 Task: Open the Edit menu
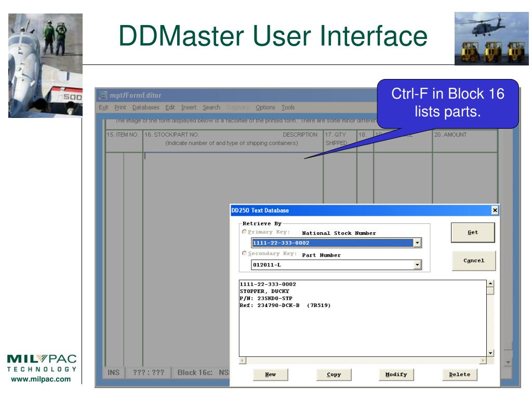point(170,108)
